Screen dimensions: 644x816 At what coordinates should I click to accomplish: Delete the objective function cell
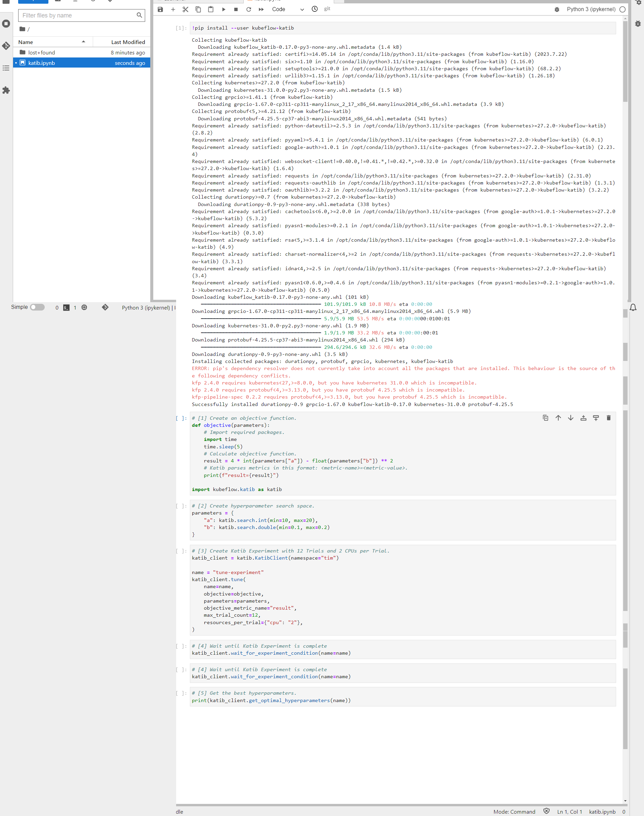pos(609,418)
